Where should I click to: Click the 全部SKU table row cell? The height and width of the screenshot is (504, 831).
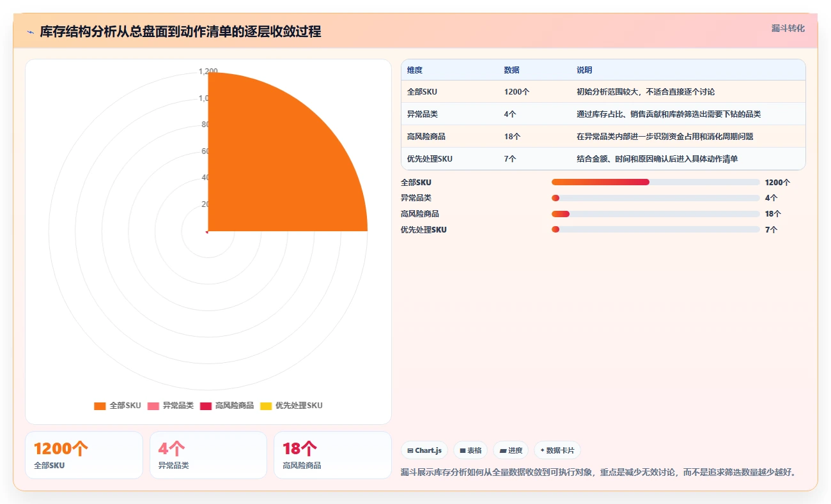pyautogui.click(x=423, y=92)
